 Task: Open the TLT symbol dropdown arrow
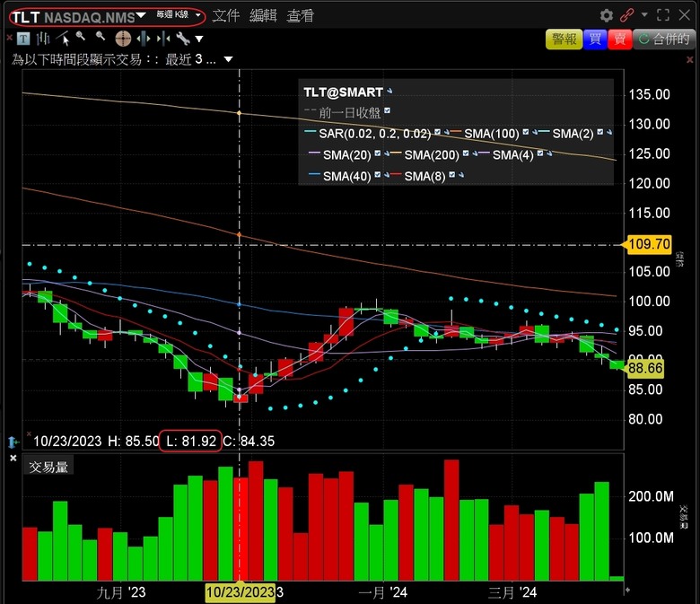click(x=141, y=15)
